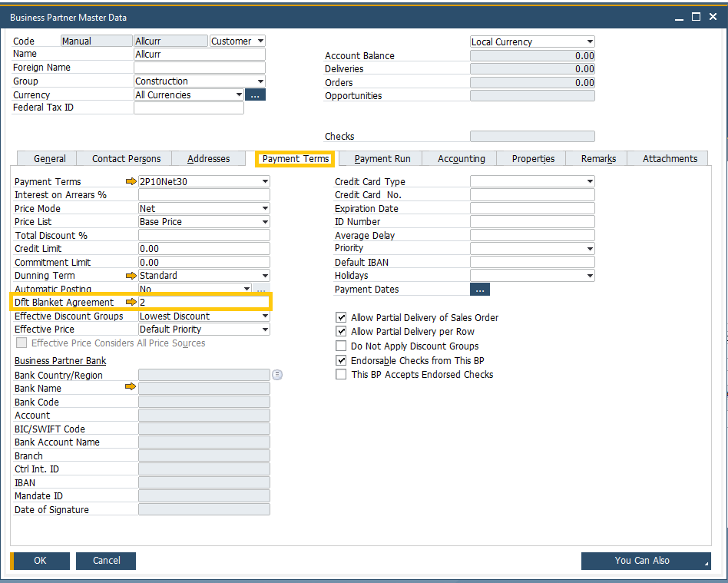Open Currency ellipsis browse button
The width and height of the screenshot is (728, 583).
255,95
